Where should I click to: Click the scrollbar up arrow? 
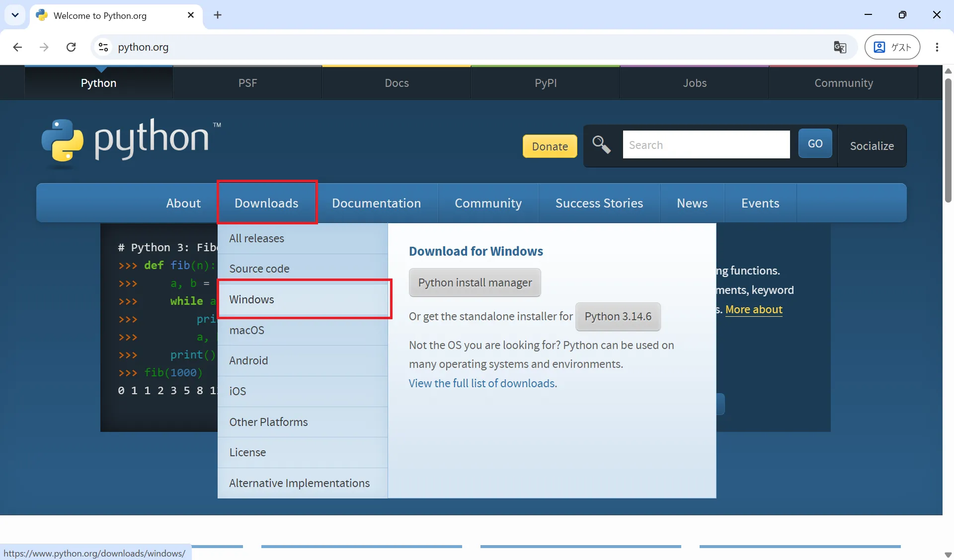(x=948, y=71)
